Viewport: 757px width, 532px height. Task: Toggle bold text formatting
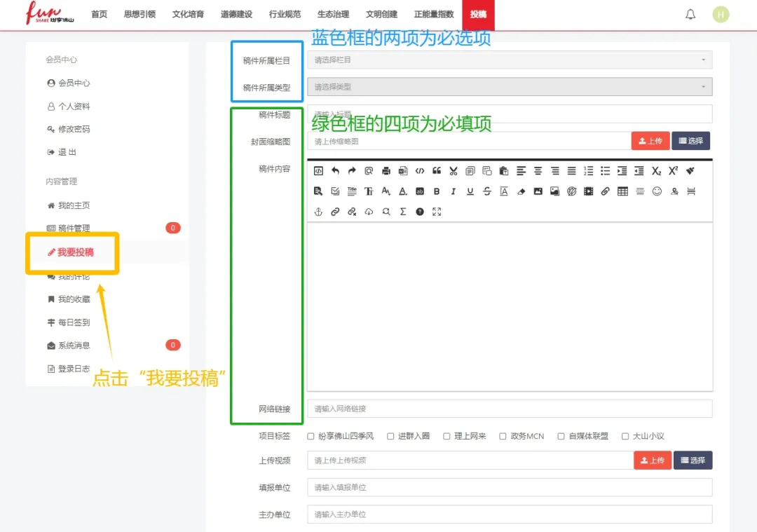(x=437, y=191)
